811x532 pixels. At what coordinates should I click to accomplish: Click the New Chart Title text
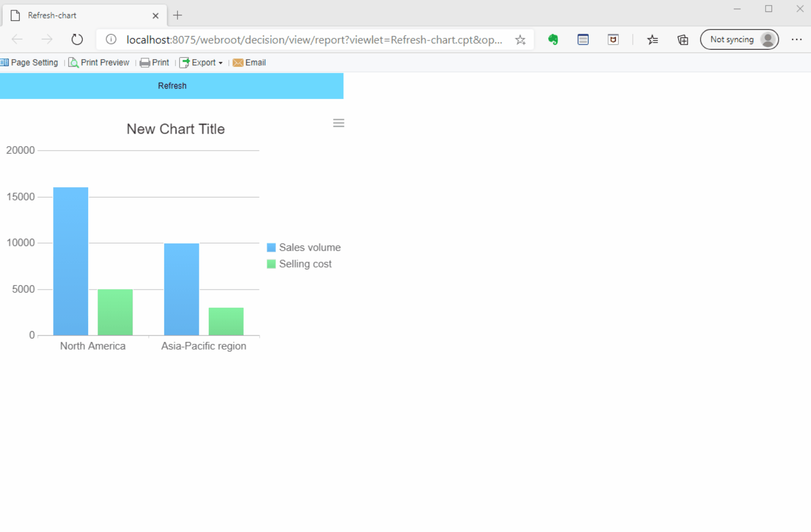tap(176, 129)
